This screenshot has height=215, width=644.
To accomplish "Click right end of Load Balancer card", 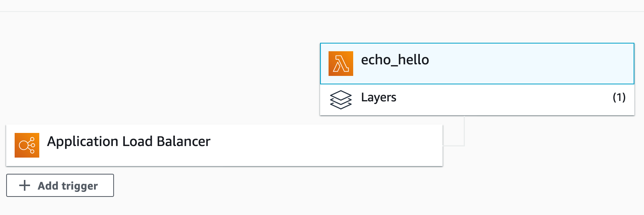I will point(431,145).
